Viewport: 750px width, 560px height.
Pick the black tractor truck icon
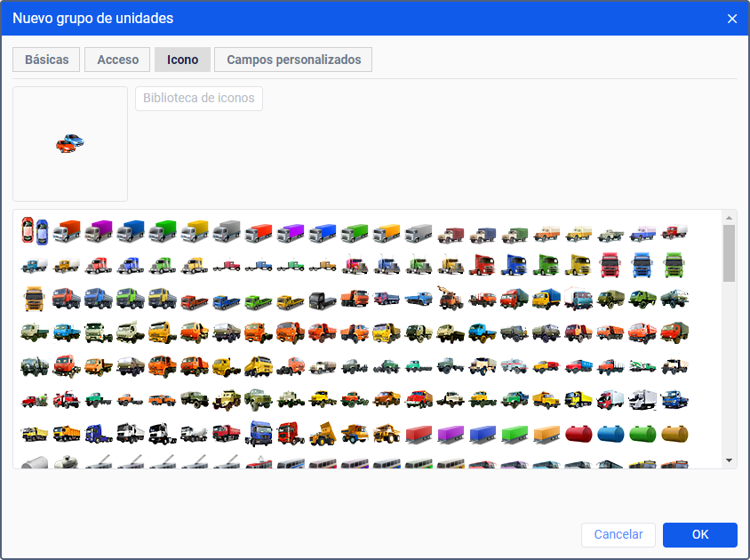tap(323, 300)
